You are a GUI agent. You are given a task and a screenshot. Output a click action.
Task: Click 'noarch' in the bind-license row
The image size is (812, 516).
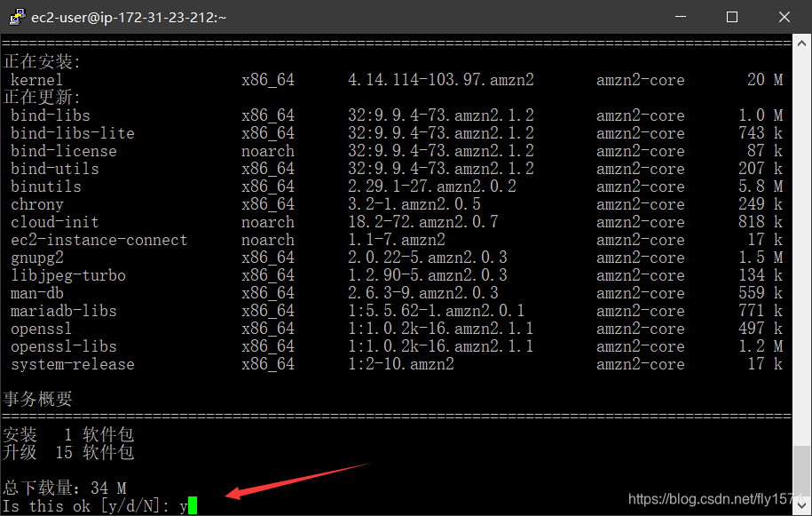268,151
